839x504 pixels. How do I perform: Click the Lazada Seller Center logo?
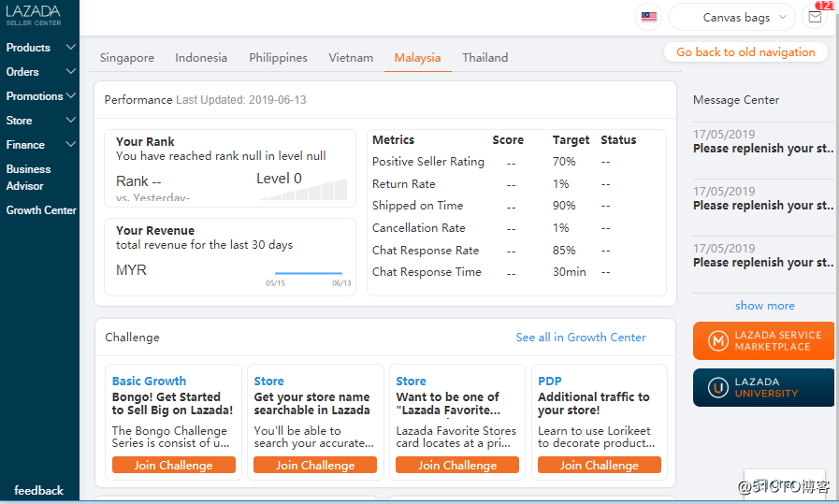pyautogui.click(x=33, y=15)
